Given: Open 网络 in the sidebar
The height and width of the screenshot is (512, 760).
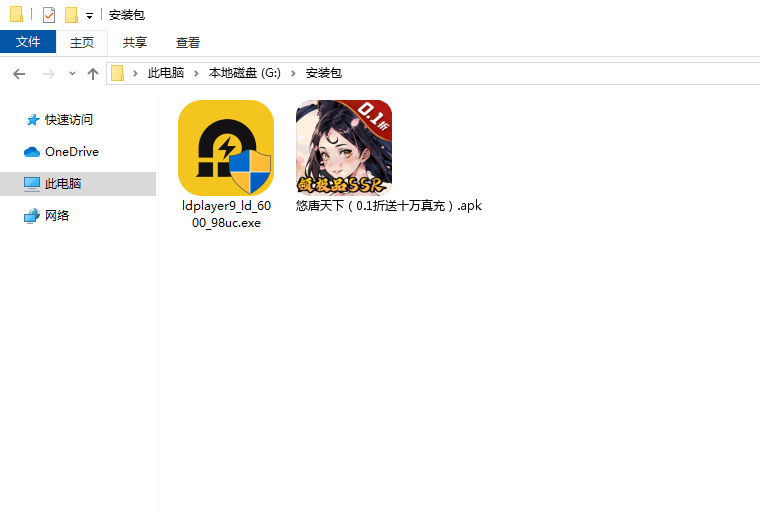Looking at the screenshot, I should (x=57, y=215).
